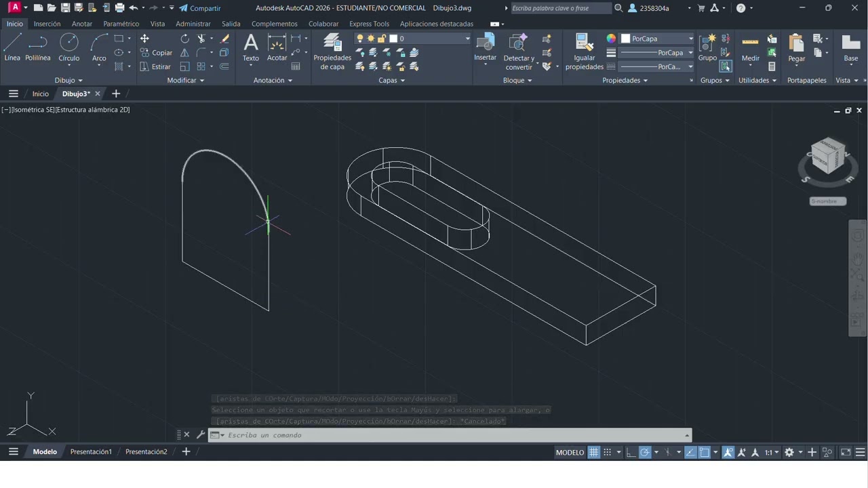868x488 pixels.
Task: Toggle polar tracking in status bar
Action: click(645, 452)
